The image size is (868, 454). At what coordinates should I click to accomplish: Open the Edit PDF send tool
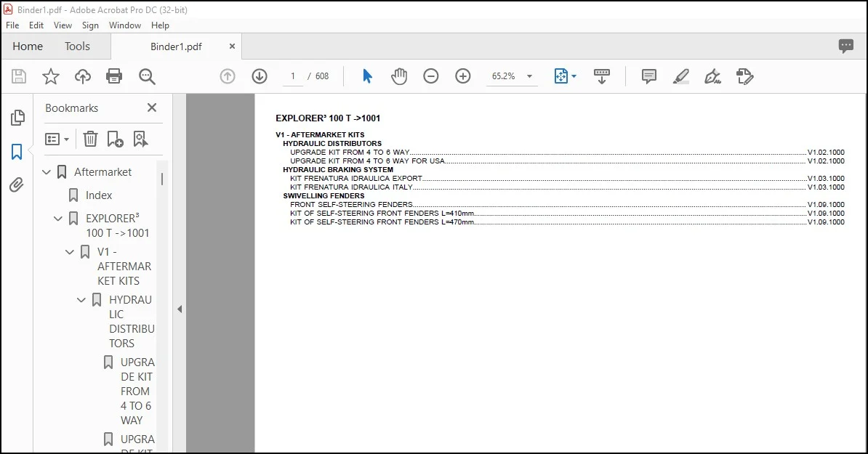point(745,76)
